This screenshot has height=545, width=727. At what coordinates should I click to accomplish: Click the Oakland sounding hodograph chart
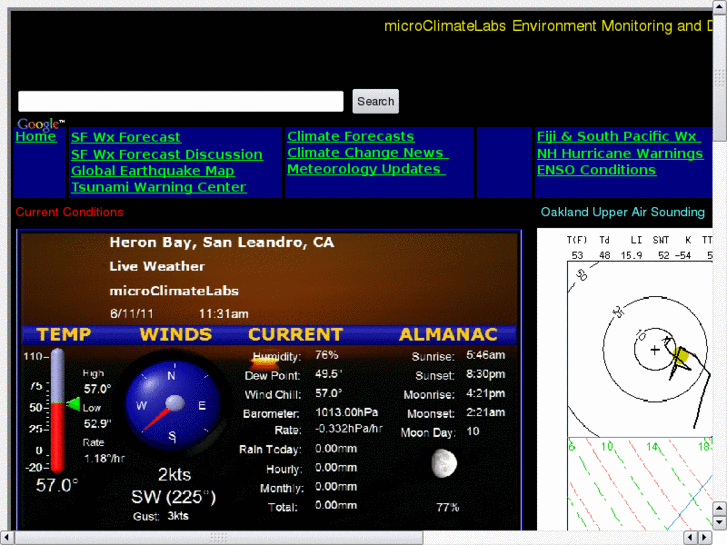(x=640, y=349)
